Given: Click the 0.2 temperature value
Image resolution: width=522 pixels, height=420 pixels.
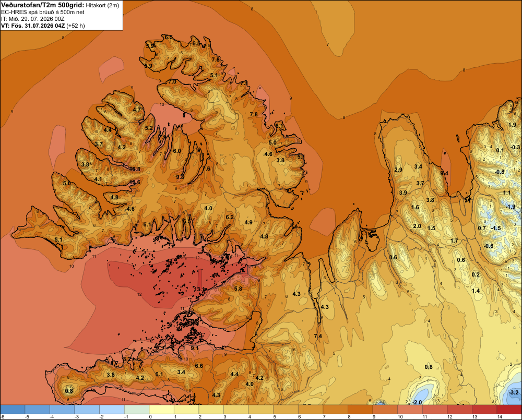Looking at the screenshot, I should [x=476, y=274].
